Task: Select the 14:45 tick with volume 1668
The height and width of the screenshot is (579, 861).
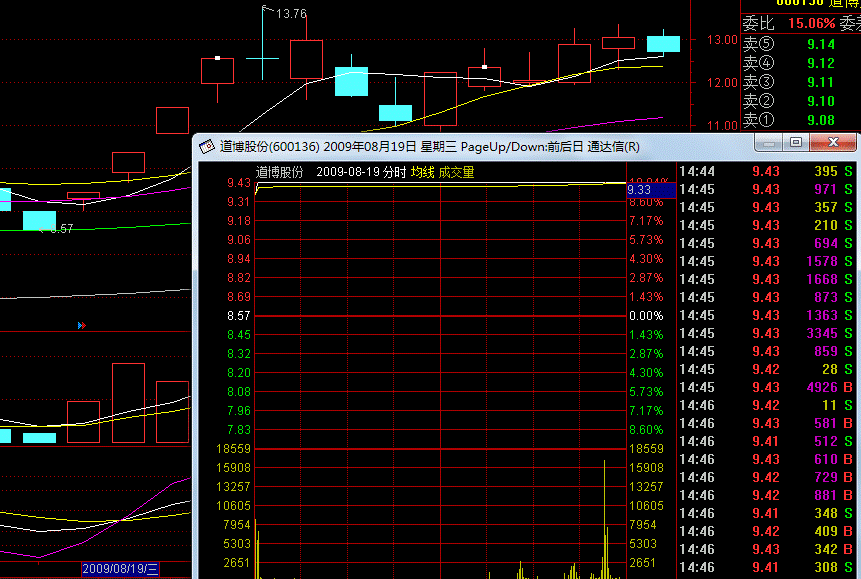Action: tap(767, 280)
